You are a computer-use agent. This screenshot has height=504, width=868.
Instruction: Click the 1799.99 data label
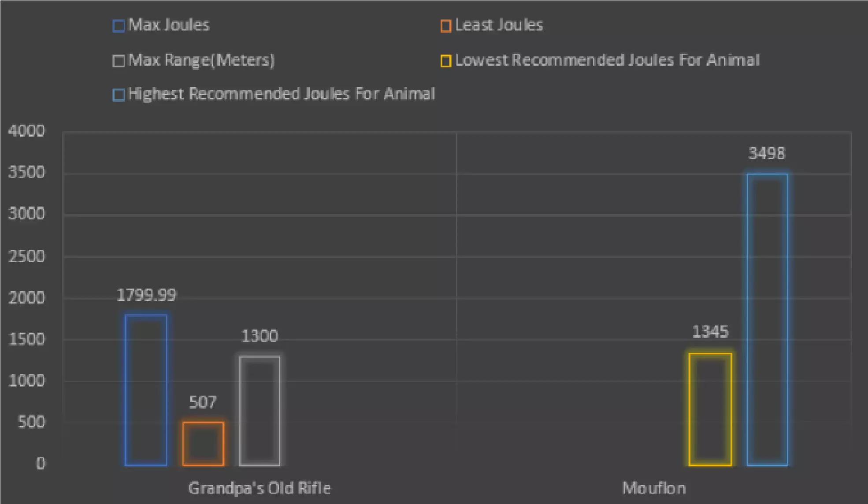(x=146, y=295)
